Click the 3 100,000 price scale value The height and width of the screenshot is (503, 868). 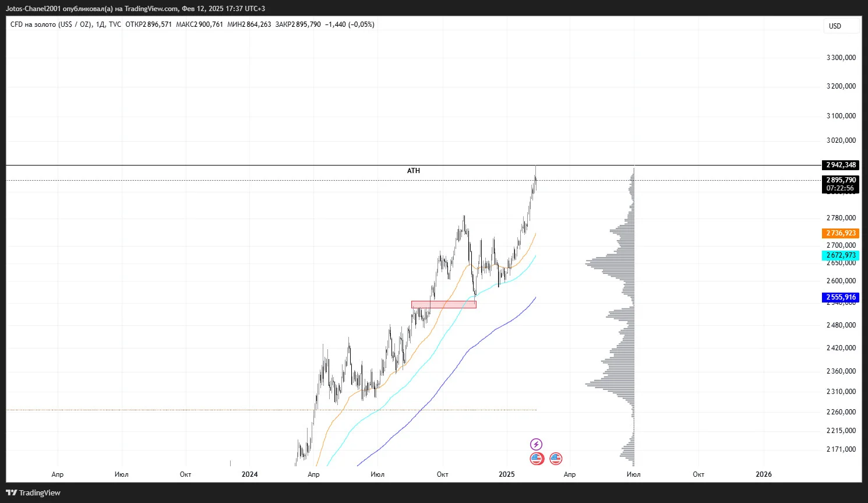[841, 116]
